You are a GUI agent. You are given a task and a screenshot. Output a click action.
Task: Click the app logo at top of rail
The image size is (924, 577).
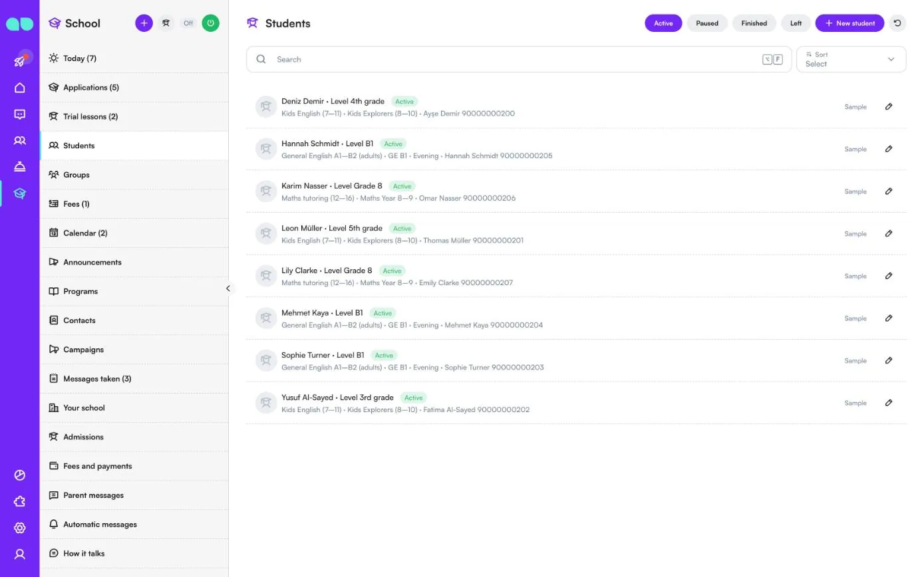[19, 24]
